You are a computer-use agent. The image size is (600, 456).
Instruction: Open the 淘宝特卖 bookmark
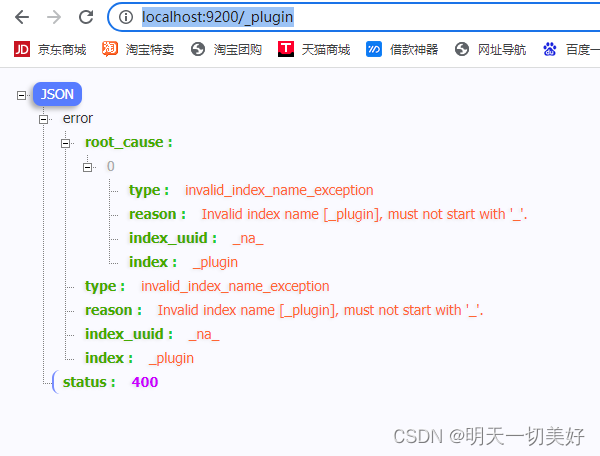click(150, 50)
